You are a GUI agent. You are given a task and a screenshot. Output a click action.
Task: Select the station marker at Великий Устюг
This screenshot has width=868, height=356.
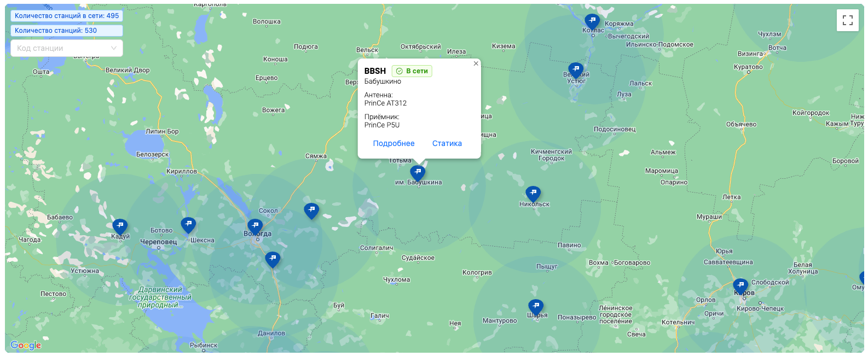[576, 71]
